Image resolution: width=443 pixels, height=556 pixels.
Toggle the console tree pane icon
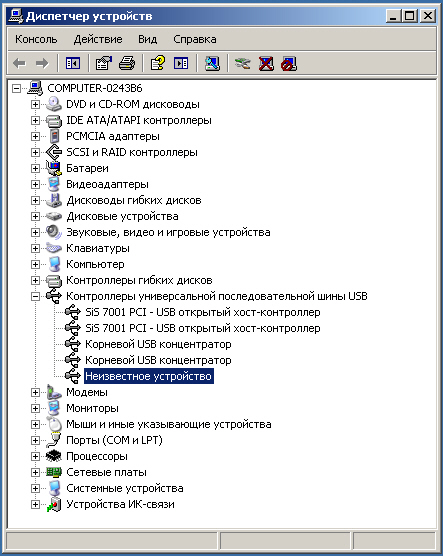(73, 64)
